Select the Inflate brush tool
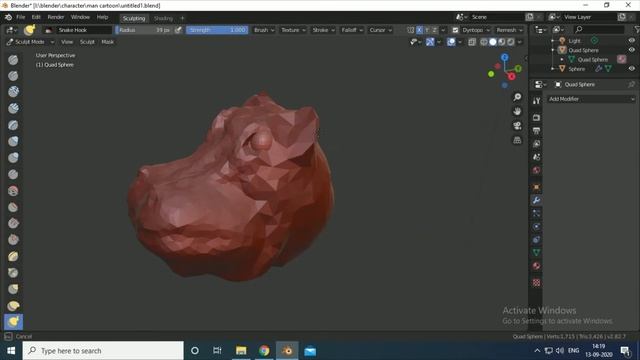The height and width of the screenshot is (360, 640). tap(13, 141)
